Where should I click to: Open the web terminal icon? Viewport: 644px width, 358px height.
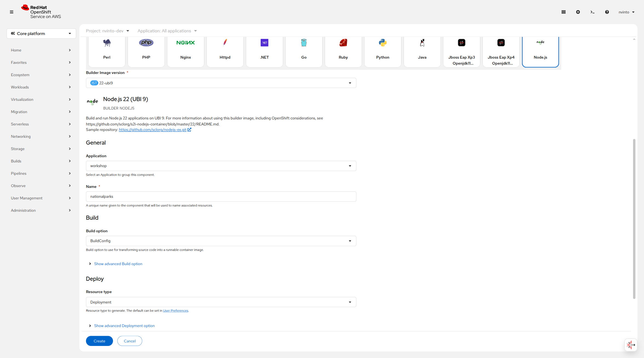[593, 12]
